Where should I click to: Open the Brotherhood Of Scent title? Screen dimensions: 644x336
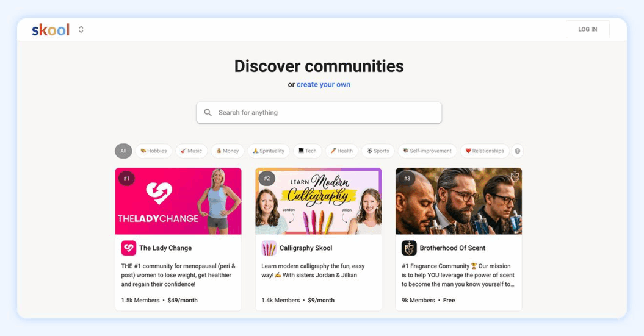[x=452, y=248]
